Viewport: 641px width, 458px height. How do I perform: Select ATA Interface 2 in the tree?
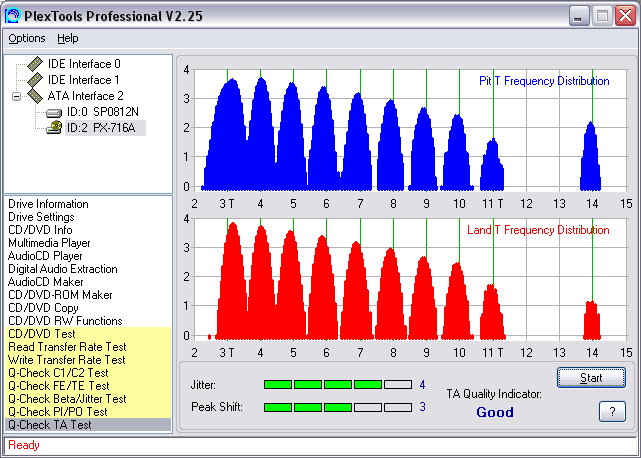point(85,96)
